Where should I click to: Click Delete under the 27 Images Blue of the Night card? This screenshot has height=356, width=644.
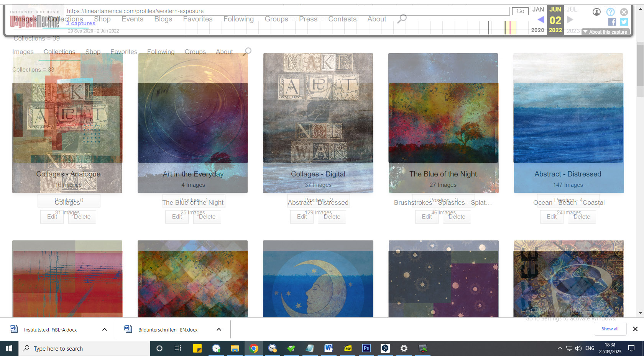pyautogui.click(x=457, y=217)
